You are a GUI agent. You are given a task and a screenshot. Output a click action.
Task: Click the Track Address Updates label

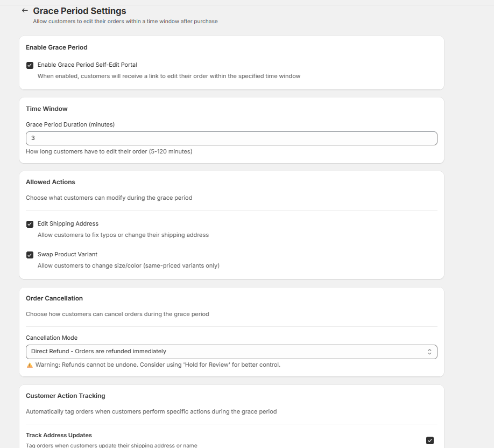click(59, 435)
